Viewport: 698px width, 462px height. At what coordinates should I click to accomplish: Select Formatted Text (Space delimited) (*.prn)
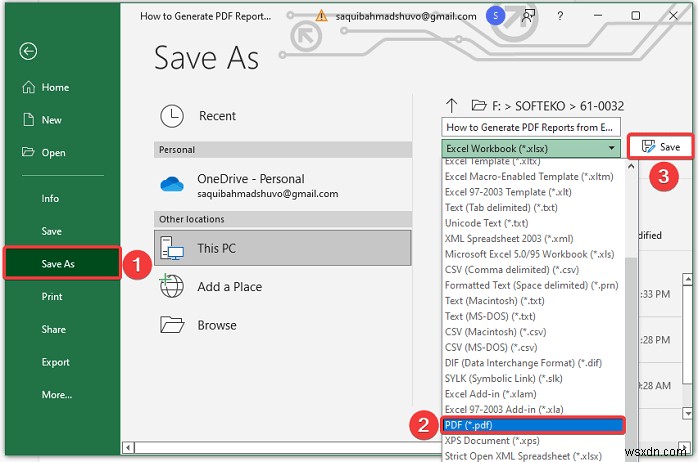click(532, 285)
